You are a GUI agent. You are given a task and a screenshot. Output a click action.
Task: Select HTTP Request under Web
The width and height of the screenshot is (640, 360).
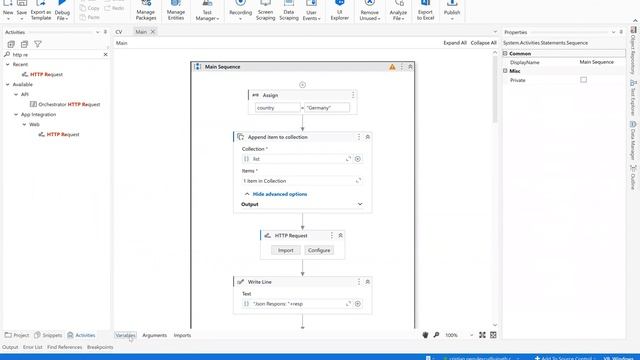(59, 134)
